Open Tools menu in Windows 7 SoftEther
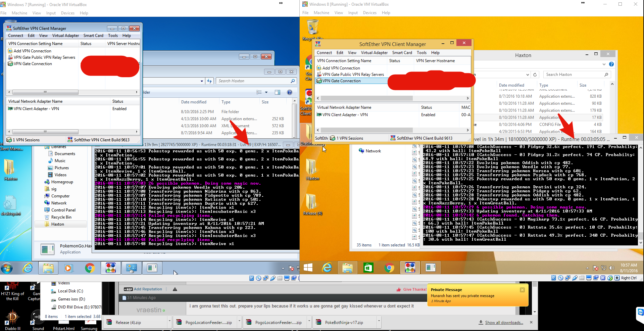Viewport: 644px width, 331px height. tap(113, 36)
